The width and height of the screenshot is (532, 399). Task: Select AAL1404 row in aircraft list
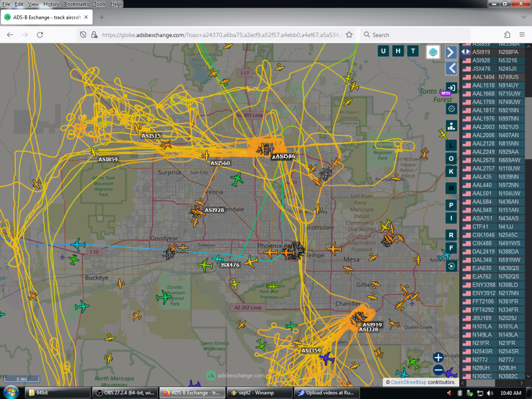[493, 77]
